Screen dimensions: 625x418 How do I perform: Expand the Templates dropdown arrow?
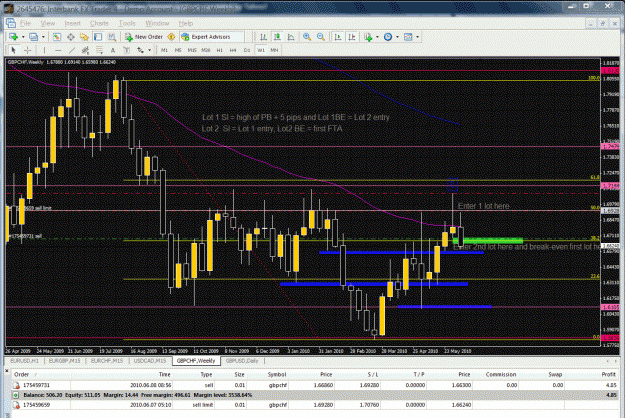point(417,37)
